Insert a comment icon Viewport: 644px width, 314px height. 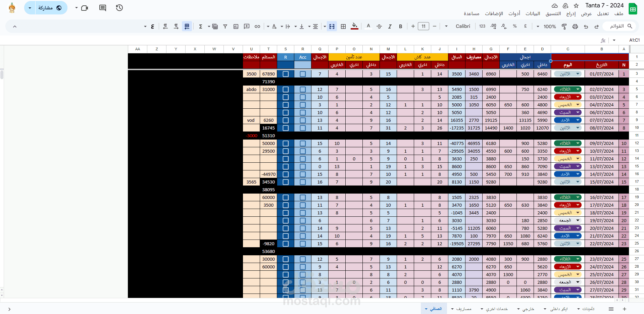(247, 26)
